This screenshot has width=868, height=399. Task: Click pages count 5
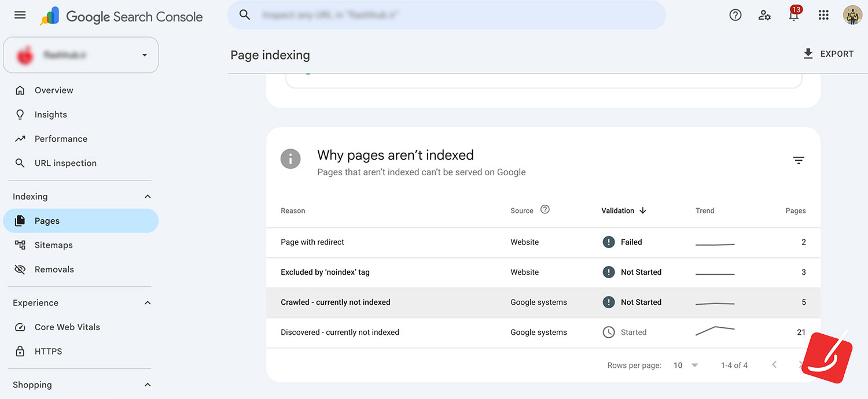tap(804, 302)
